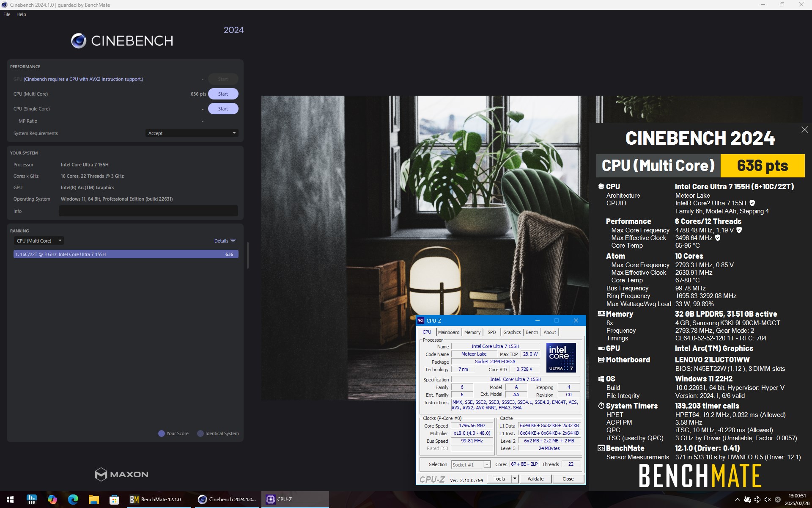
Task: Open the System Requirements Accept dropdown
Action: 192,133
